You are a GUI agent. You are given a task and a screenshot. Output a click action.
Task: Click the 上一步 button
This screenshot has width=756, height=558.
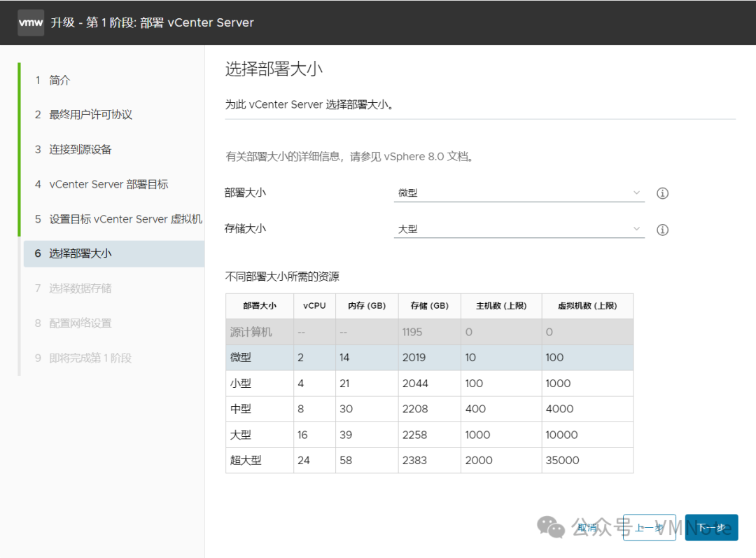pos(649,528)
